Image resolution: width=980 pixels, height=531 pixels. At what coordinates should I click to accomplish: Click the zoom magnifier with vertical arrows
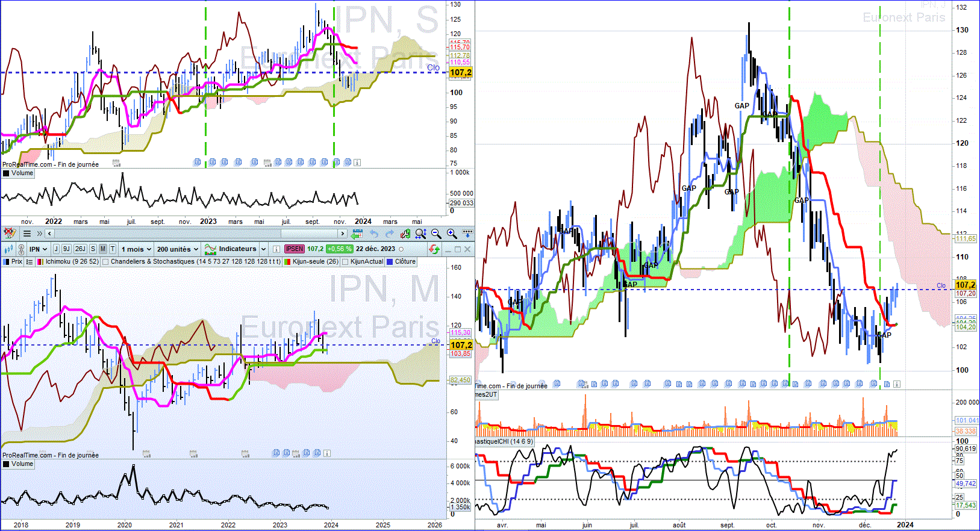(420, 234)
